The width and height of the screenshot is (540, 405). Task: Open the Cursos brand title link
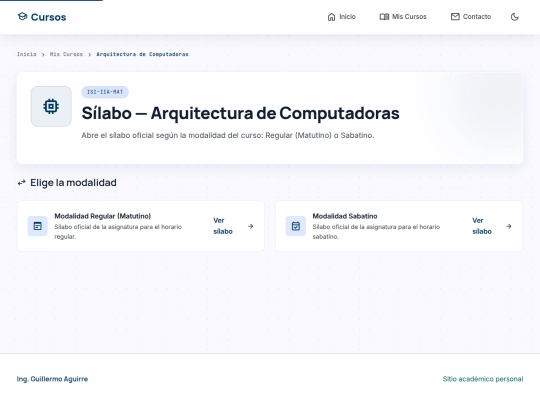(48, 17)
